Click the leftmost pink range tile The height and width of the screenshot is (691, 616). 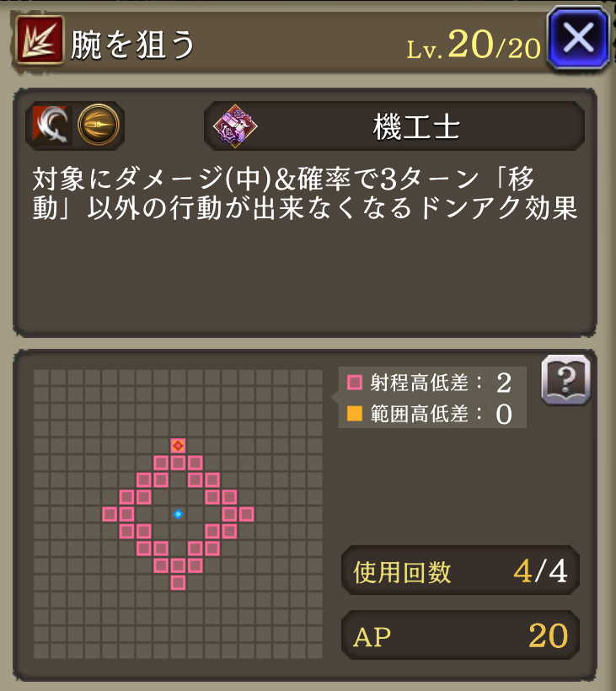[x=110, y=514]
